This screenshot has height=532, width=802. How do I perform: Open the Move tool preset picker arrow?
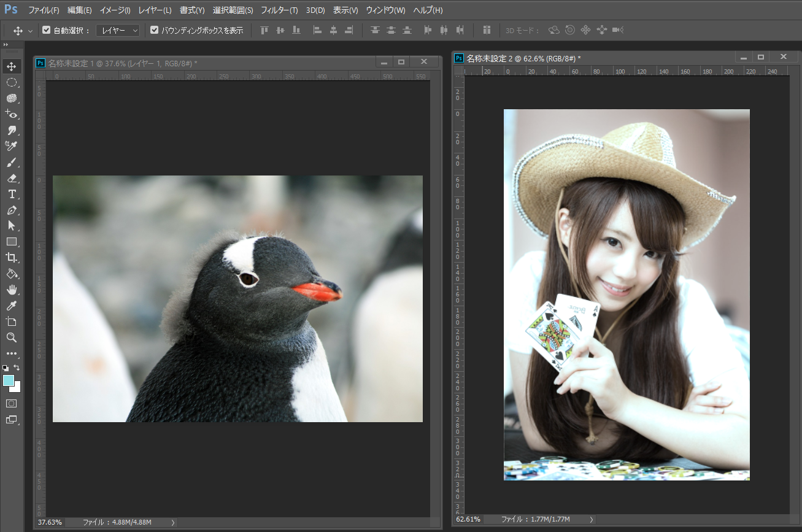click(31, 31)
